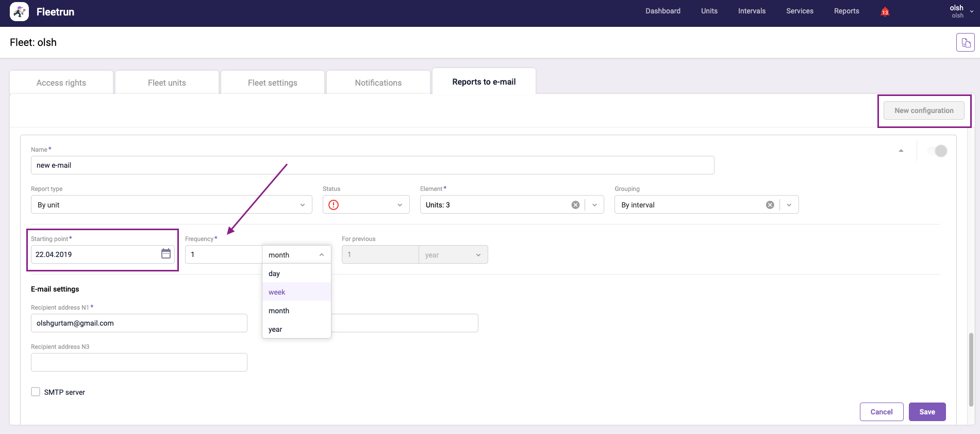Enable the SMTP server checkbox
This screenshot has height=434, width=980.
pos(36,392)
